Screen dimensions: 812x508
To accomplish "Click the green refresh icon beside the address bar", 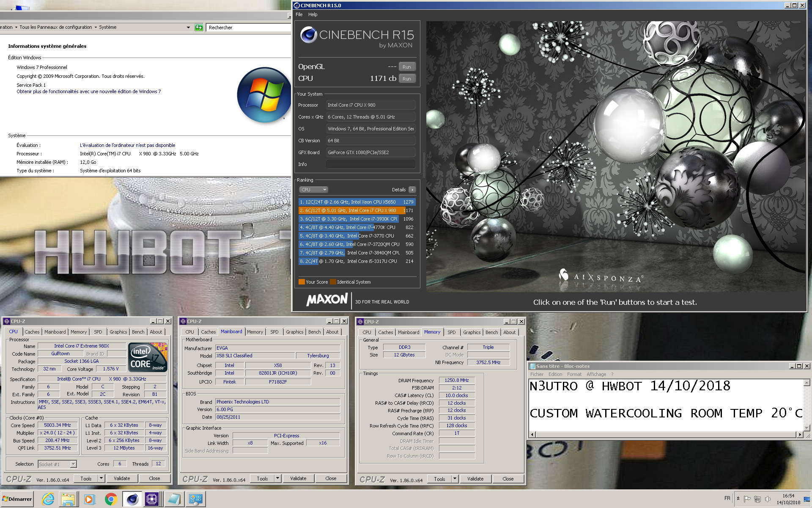I will [x=199, y=28].
